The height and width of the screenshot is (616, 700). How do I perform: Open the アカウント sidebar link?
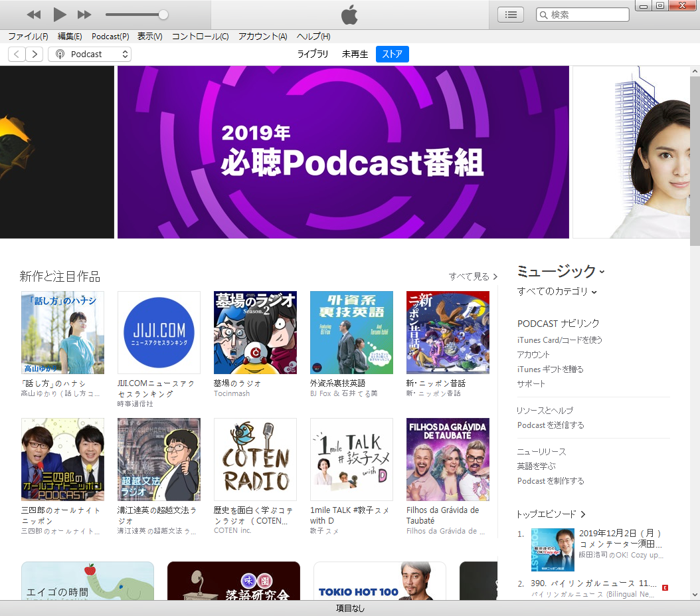533,355
